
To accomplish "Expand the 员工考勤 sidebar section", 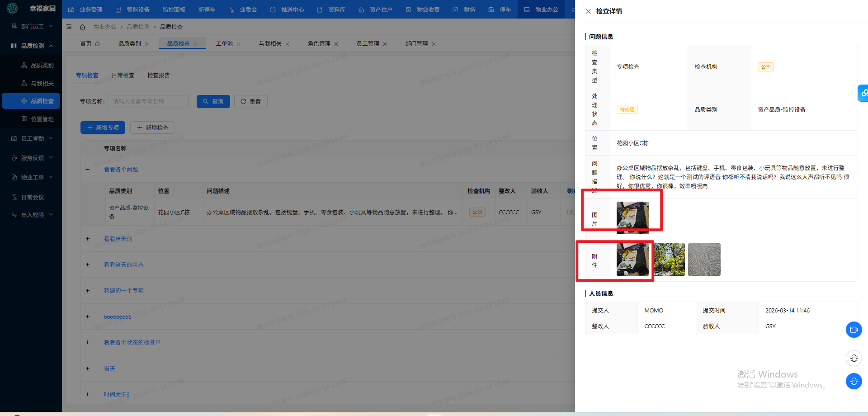I will click(x=14, y=138).
